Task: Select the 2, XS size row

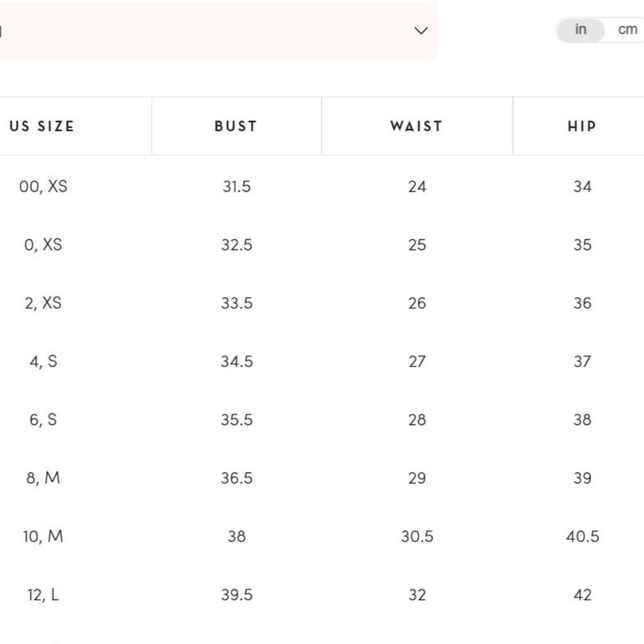Action: [x=322, y=303]
